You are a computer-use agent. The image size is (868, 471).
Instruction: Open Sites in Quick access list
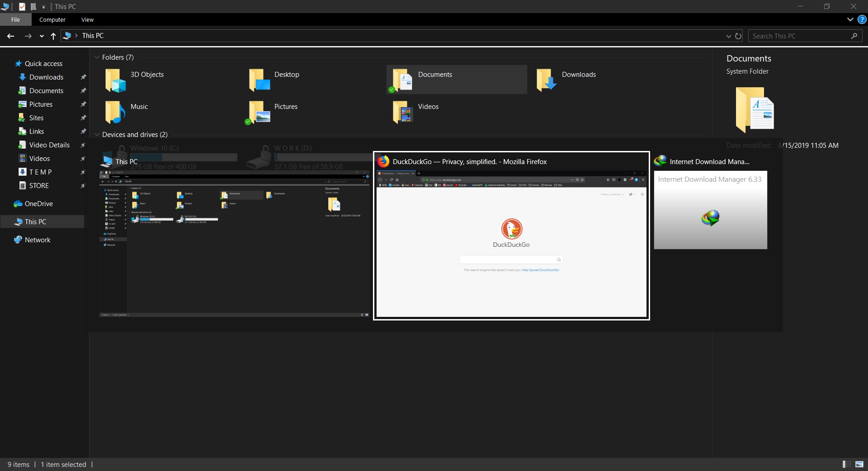(x=36, y=118)
